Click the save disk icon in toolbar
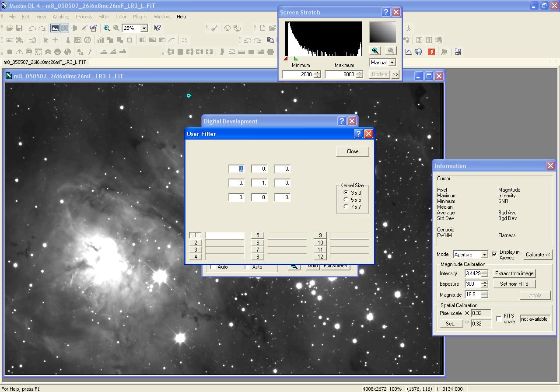560x392 pixels. [x=19, y=28]
